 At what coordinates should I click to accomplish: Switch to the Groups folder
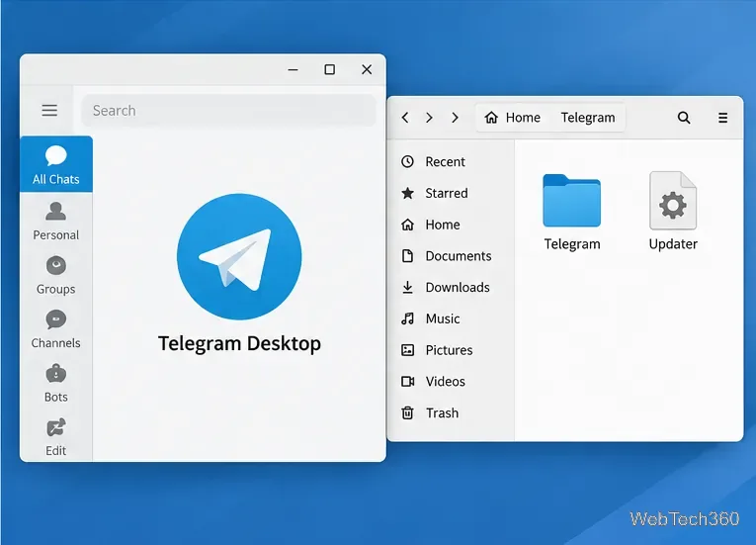[x=56, y=276]
